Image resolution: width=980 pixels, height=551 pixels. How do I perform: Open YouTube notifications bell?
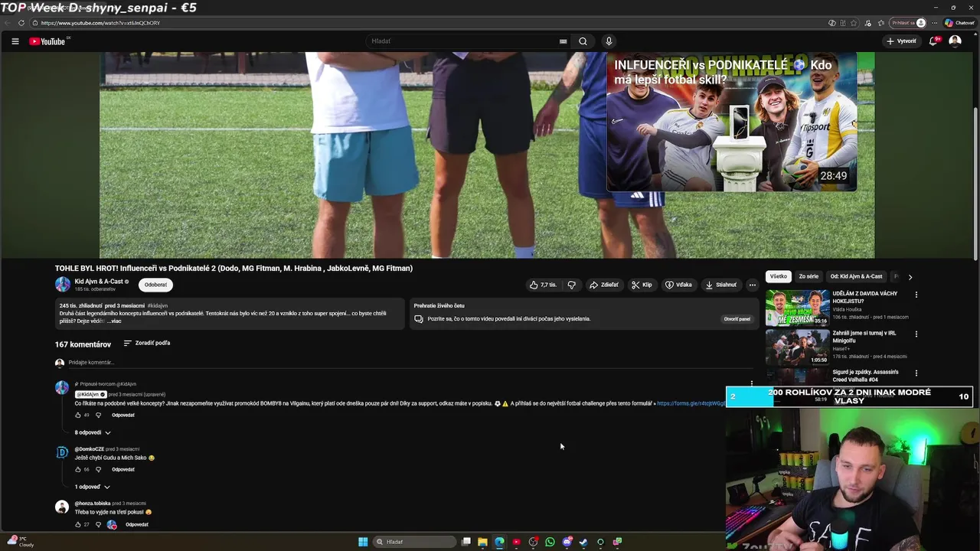(x=933, y=41)
